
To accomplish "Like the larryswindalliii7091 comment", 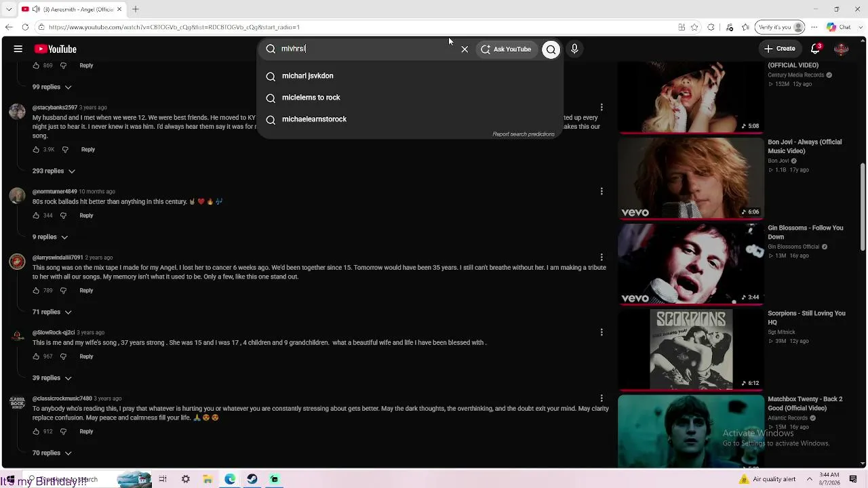I will click(36, 290).
